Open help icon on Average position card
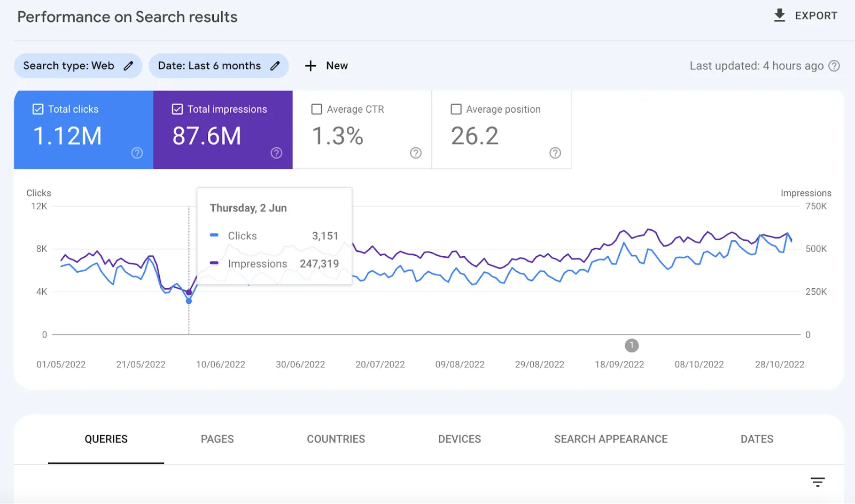 [555, 153]
